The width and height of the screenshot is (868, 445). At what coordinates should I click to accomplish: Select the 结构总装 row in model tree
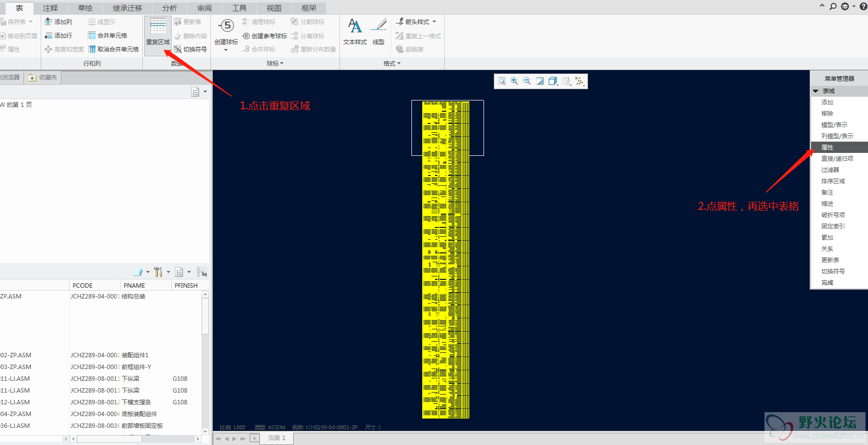click(101, 297)
